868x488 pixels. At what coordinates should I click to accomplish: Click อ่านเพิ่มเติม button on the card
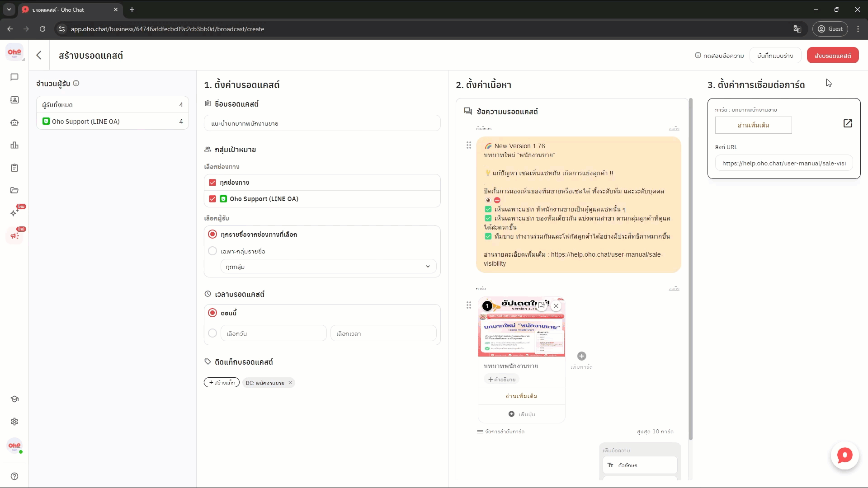pyautogui.click(x=521, y=396)
